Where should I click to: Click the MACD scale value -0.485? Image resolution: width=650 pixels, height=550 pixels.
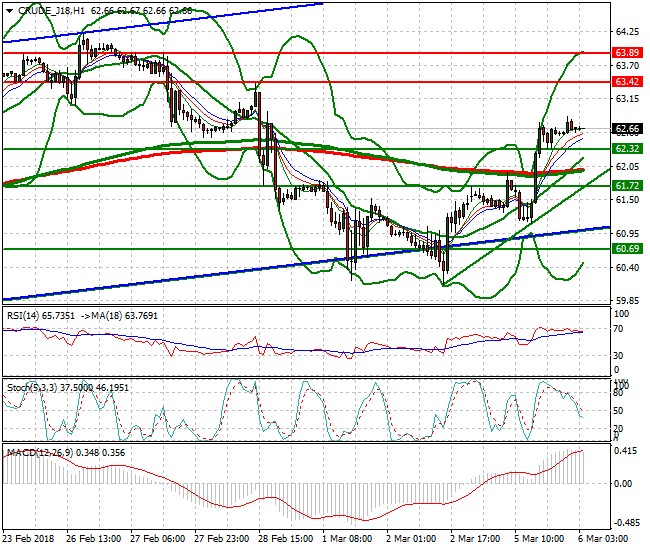tap(626, 523)
